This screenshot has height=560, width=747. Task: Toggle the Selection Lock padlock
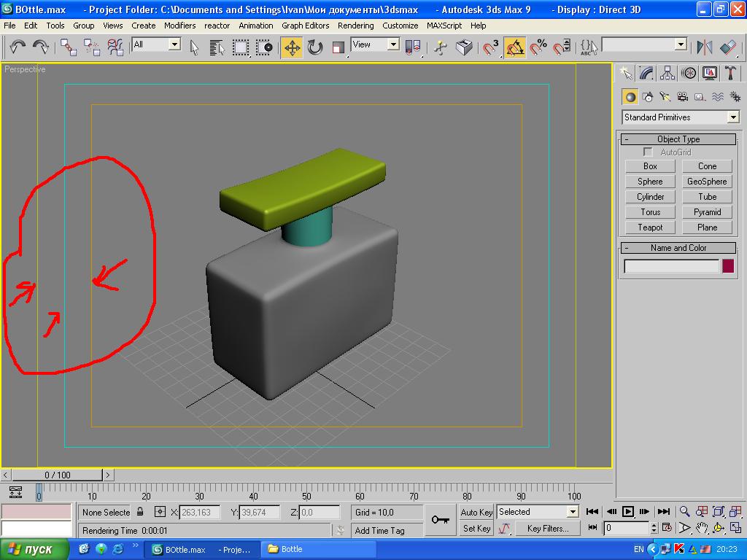tap(140, 512)
